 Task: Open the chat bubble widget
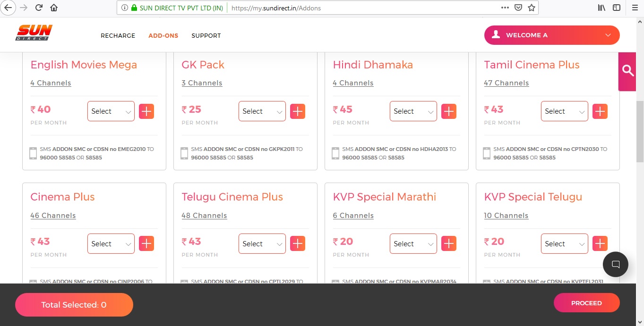point(616,264)
